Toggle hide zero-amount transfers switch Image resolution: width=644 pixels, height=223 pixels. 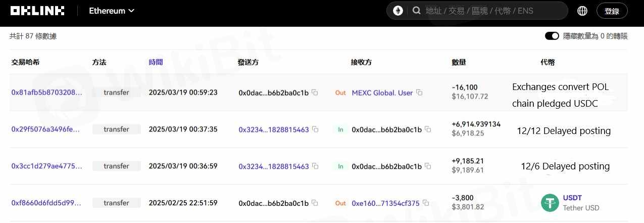[552, 36]
